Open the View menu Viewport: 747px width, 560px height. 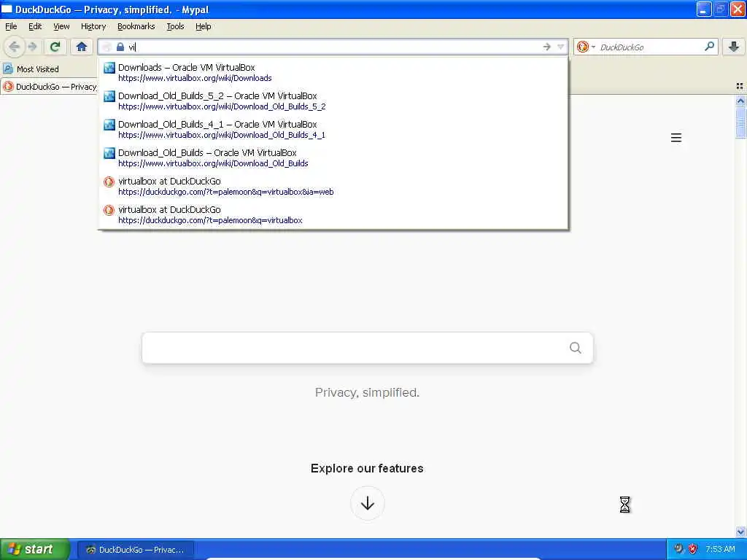tap(61, 26)
